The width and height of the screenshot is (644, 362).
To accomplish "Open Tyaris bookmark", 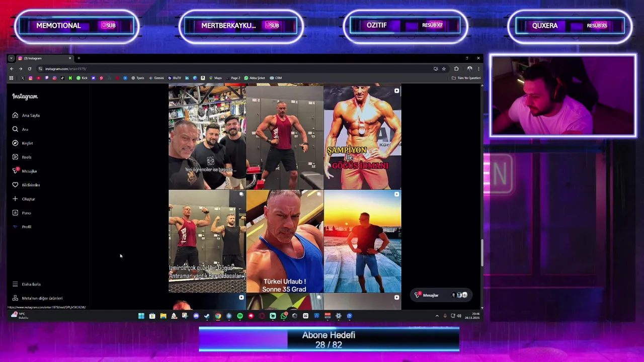I will tap(138, 78).
